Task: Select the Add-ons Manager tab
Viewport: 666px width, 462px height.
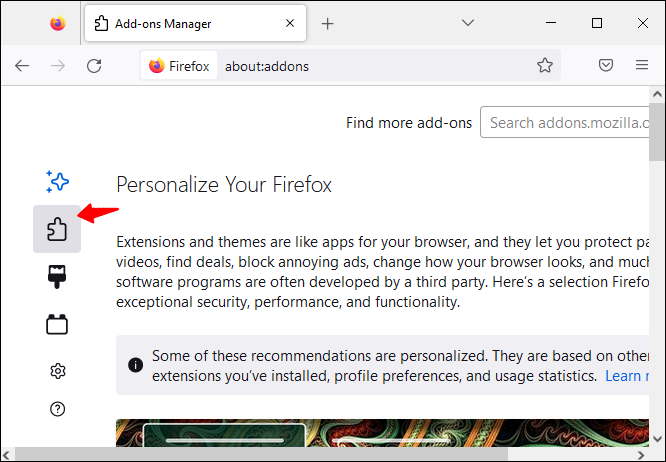Action: pos(195,23)
